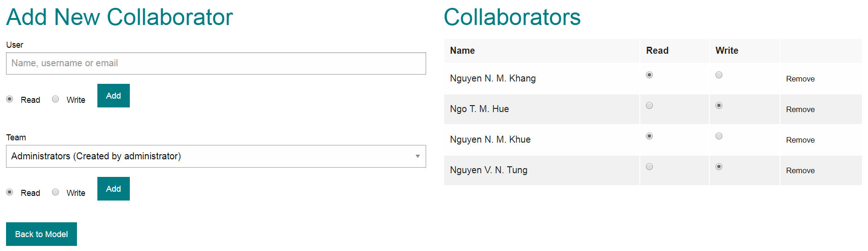Remove collaborator Nguyen N. M. Khue

(800, 140)
